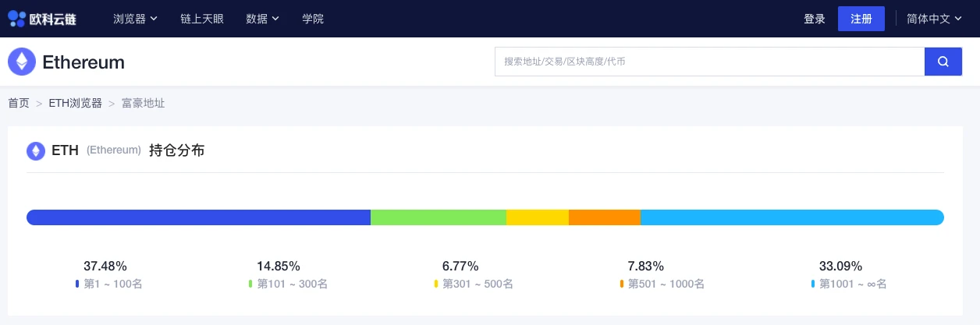Click the 第301 ~ 500名 legend label

coord(478,284)
